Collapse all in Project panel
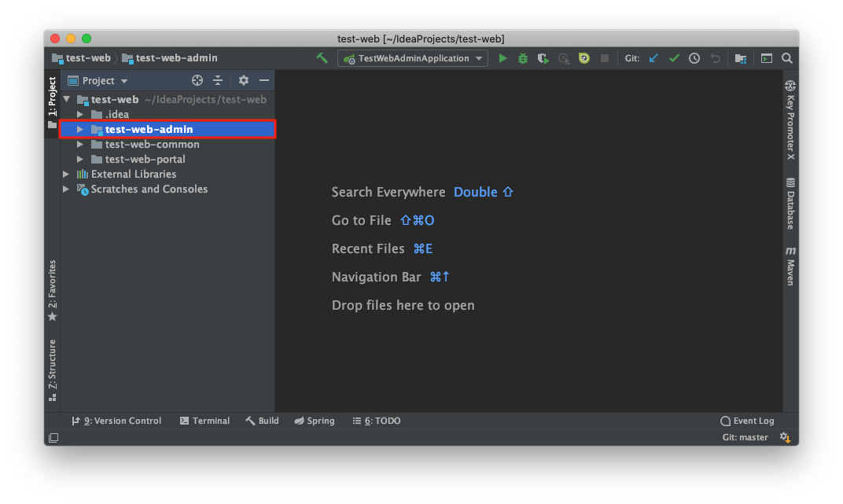Image resolution: width=843 pixels, height=504 pixels. click(218, 81)
